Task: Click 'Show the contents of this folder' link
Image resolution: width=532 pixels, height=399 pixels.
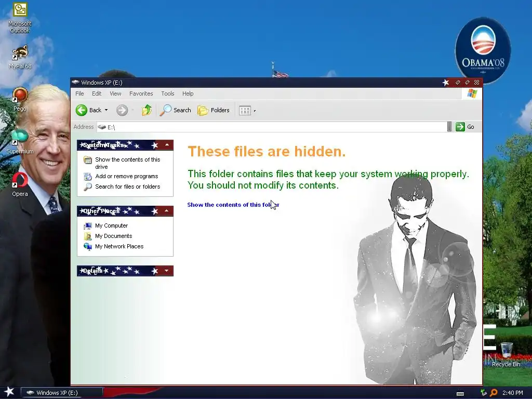Action: [x=233, y=205]
